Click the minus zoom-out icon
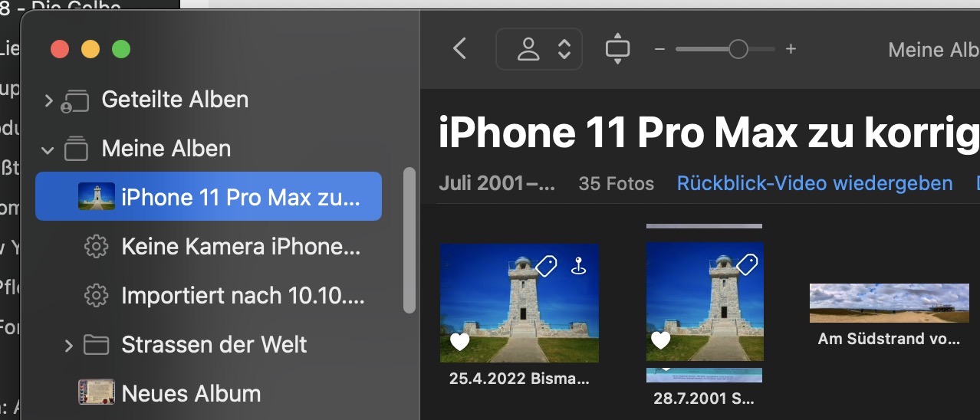This screenshot has height=420, width=980. pos(659,49)
